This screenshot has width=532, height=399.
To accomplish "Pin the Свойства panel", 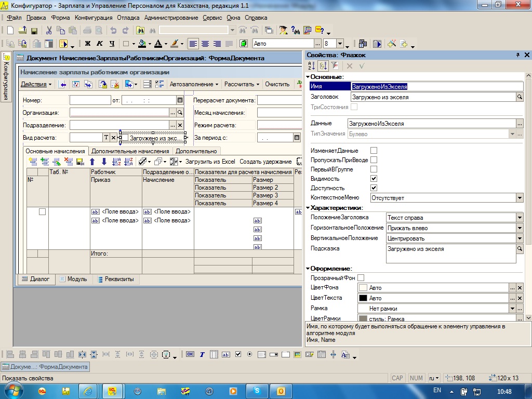I will (518, 55).
